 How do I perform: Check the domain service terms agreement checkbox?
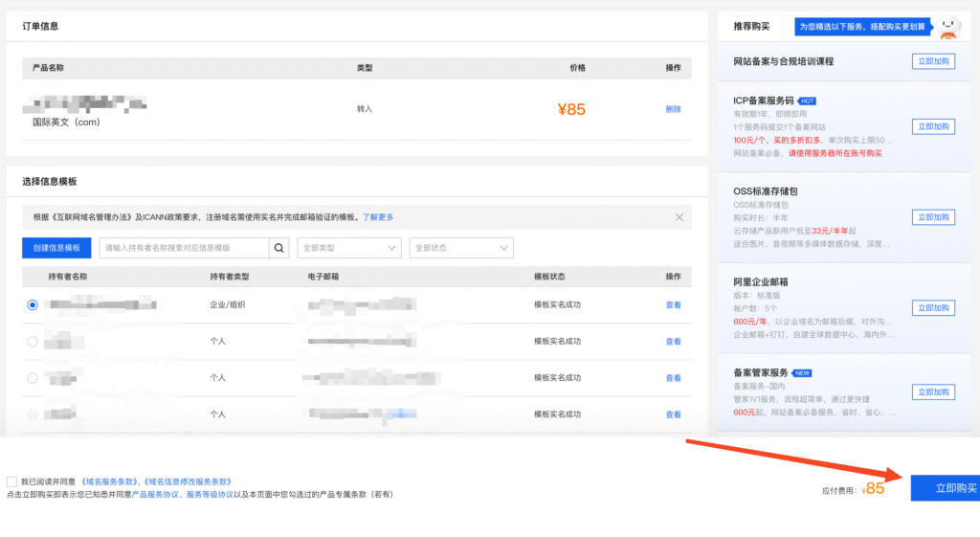11,481
